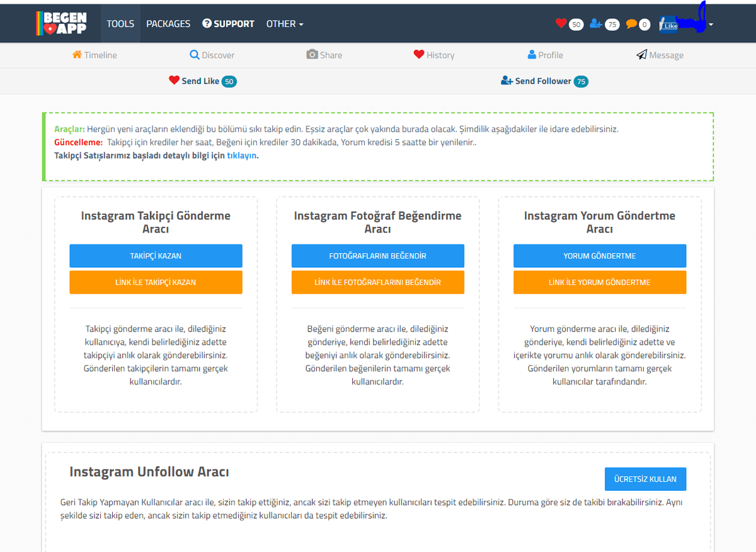This screenshot has height=552, width=756.
Task: Click the orange comment credit icon
Action: coord(631,24)
